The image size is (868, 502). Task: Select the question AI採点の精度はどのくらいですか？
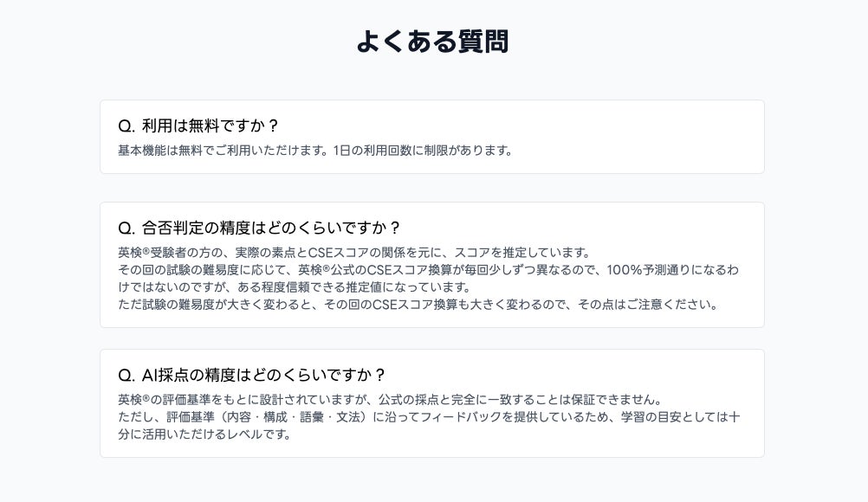pos(251,375)
